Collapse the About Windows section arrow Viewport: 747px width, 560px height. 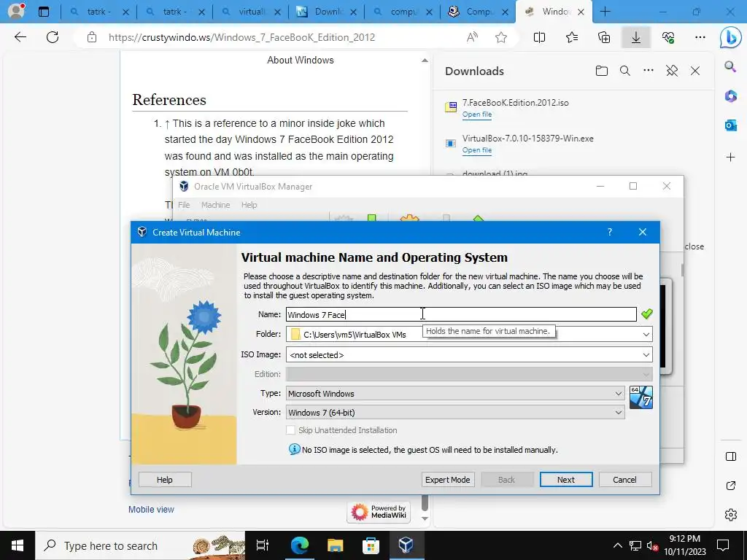click(425, 61)
